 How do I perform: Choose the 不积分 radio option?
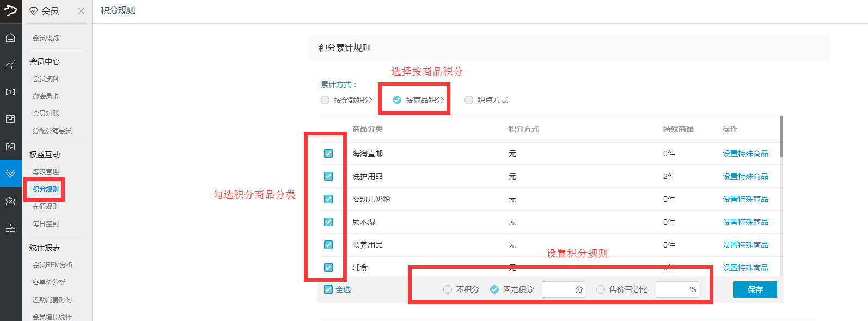point(448,289)
